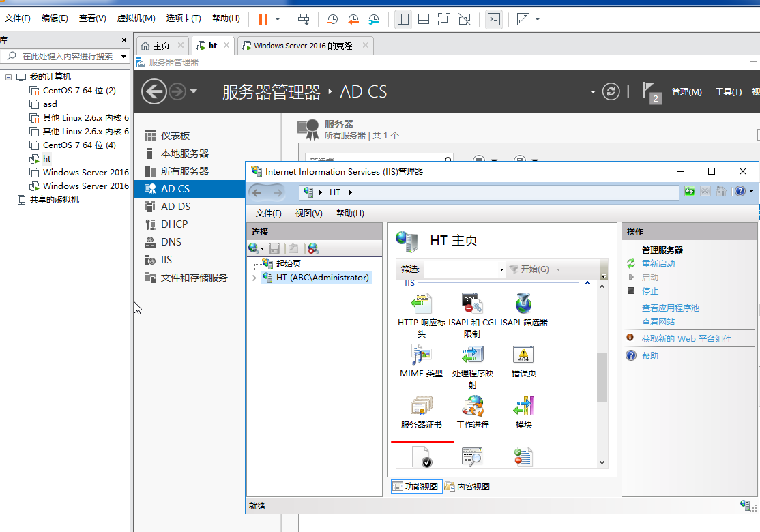Click 查看网站 link

point(658,322)
